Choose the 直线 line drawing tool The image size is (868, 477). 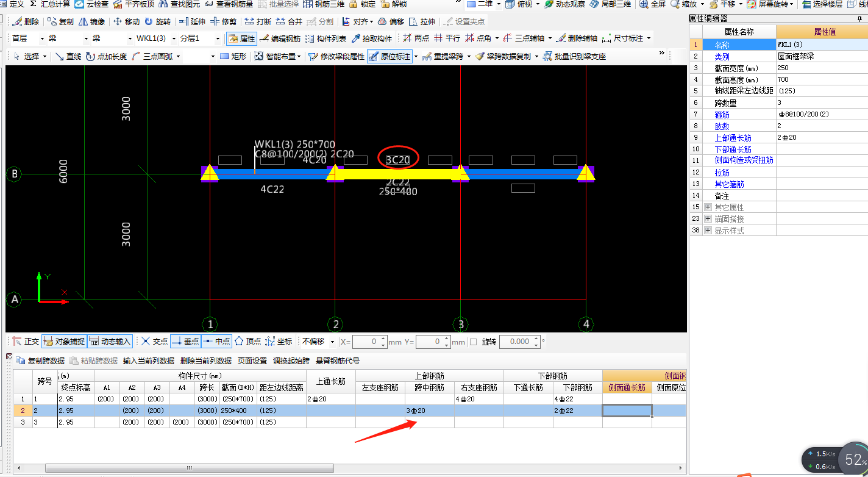[x=68, y=56]
